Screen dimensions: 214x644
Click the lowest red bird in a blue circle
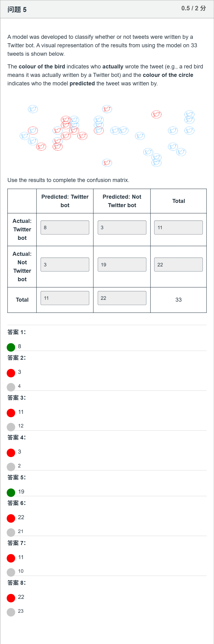[x=107, y=163]
